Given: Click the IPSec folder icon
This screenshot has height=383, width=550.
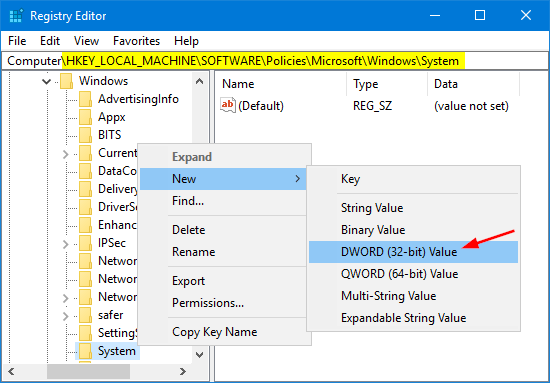Looking at the screenshot, I should pyautogui.click(x=85, y=243).
